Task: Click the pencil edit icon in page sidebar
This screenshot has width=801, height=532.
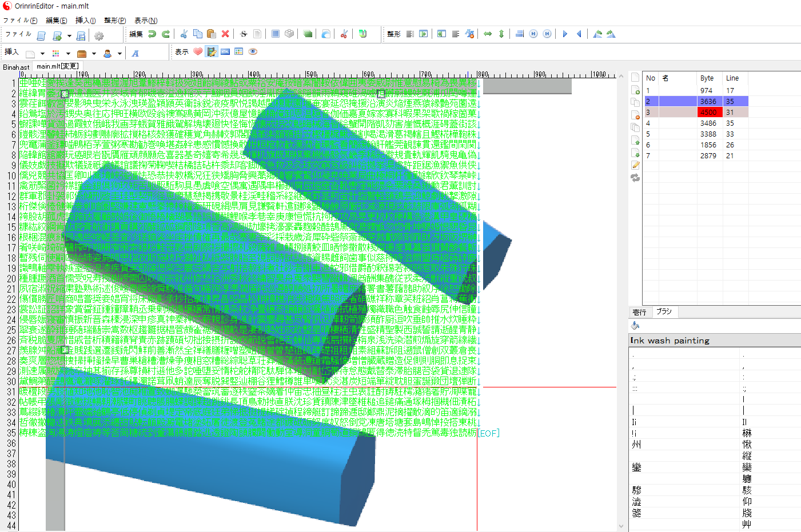Action: 635,165
